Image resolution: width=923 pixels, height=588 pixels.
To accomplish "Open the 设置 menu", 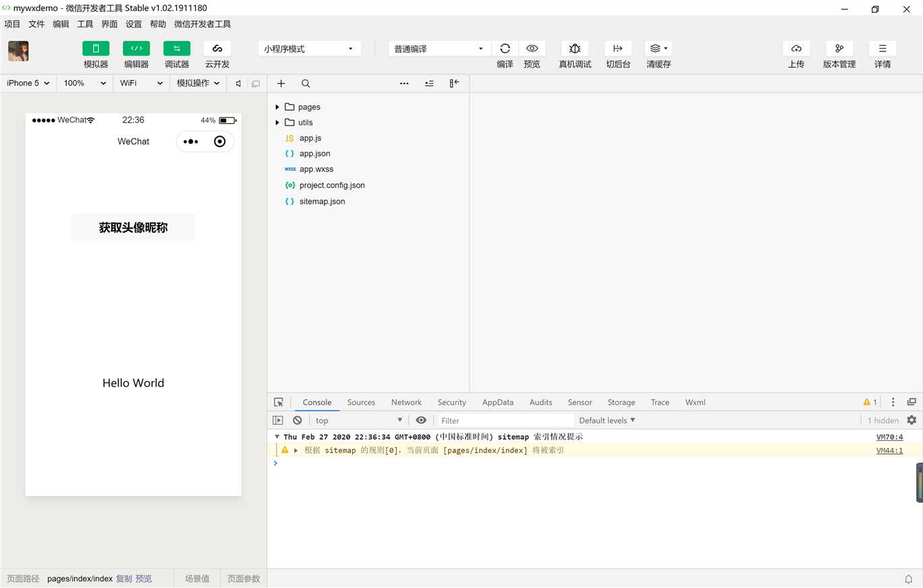I will [134, 24].
